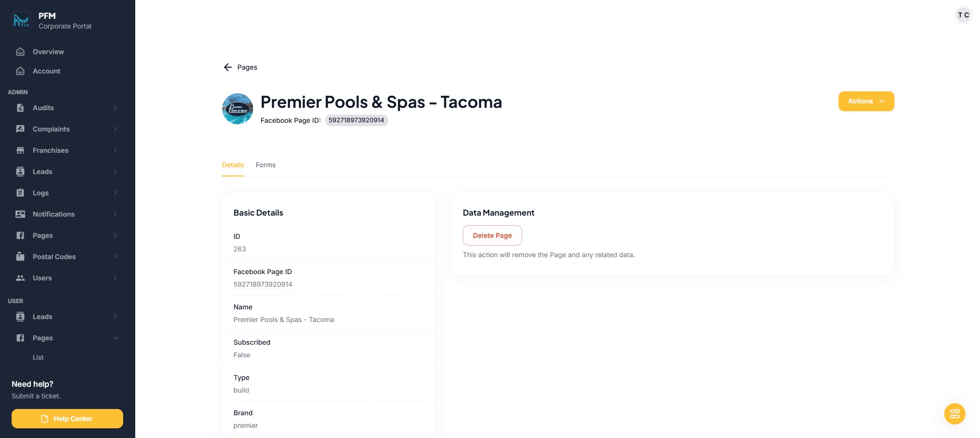Open Overview via its home icon
980x438 pixels.
pos(20,52)
